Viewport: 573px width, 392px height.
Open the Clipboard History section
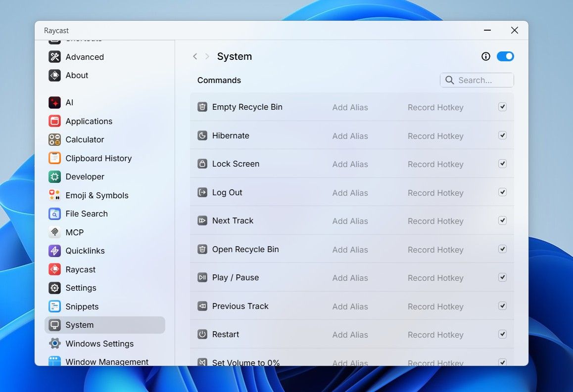pos(98,158)
